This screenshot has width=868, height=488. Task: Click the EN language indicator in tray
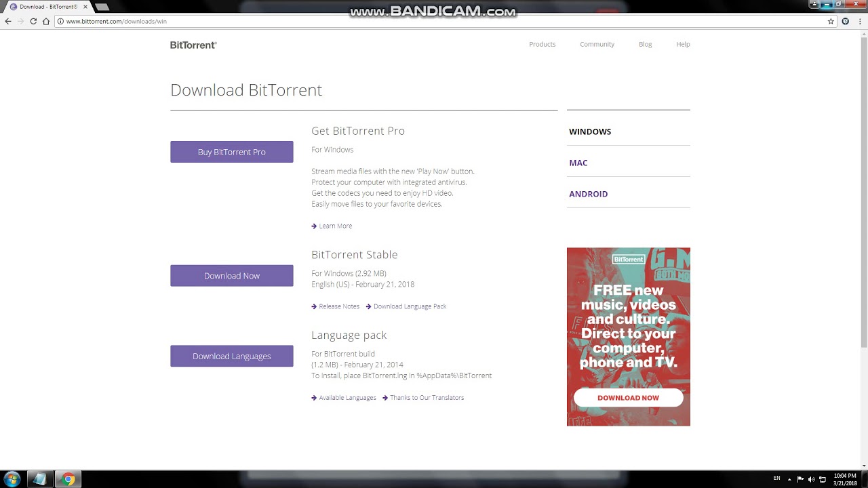click(x=777, y=479)
